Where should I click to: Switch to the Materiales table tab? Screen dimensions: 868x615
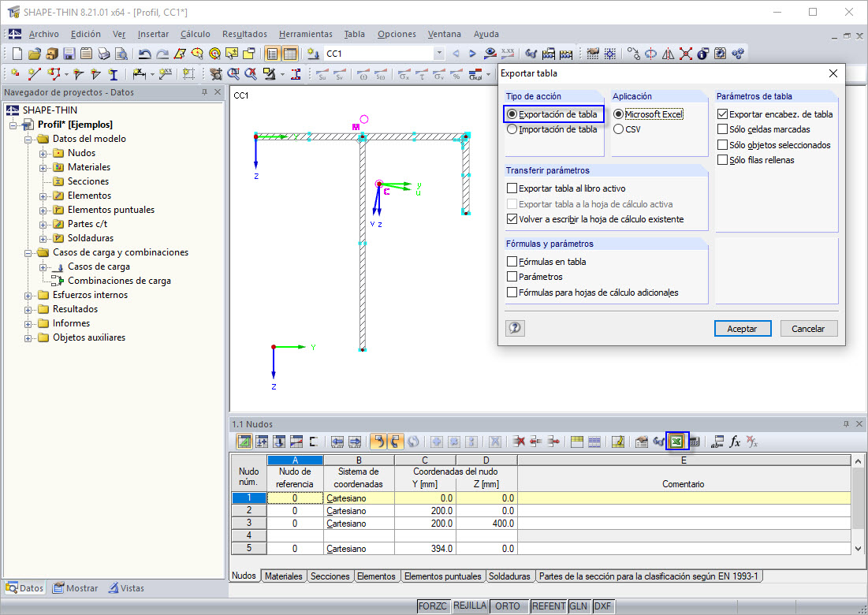pos(283,576)
